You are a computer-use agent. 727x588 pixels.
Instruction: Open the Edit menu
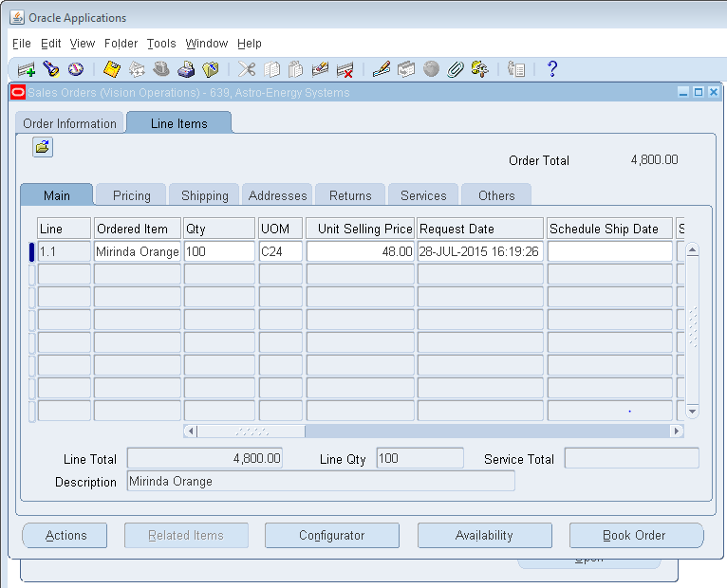(50, 44)
